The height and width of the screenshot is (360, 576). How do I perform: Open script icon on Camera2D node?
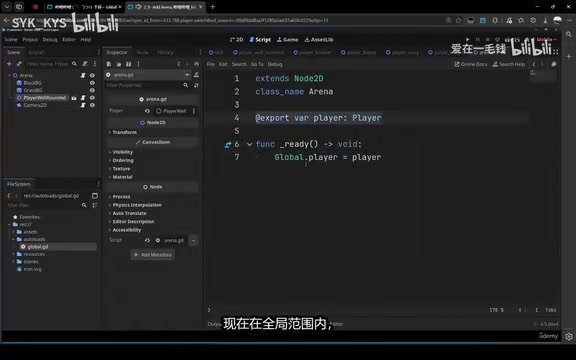click(x=83, y=105)
